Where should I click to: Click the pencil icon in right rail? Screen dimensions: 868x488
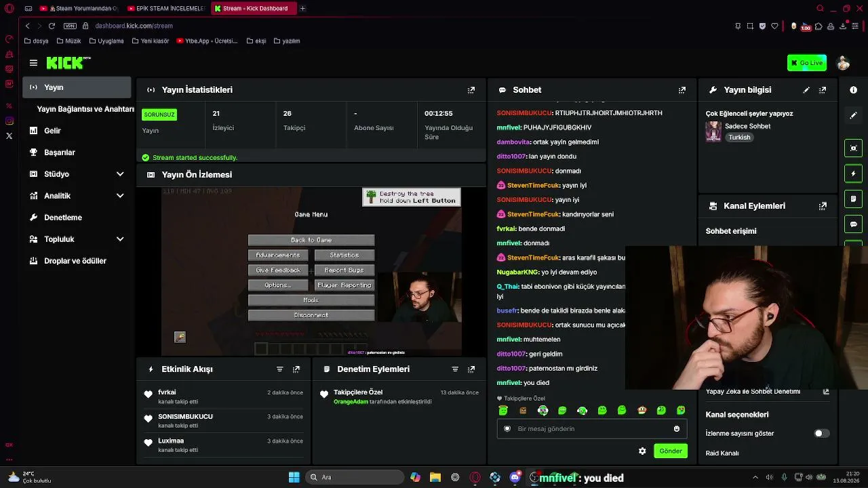pyautogui.click(x=853, y=116)
